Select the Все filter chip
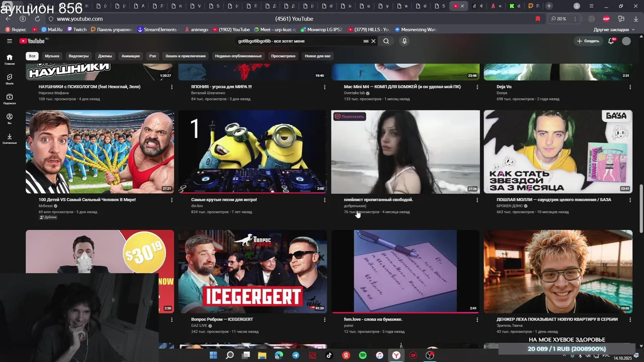This screenshot has width=644, height=362. 32,56
